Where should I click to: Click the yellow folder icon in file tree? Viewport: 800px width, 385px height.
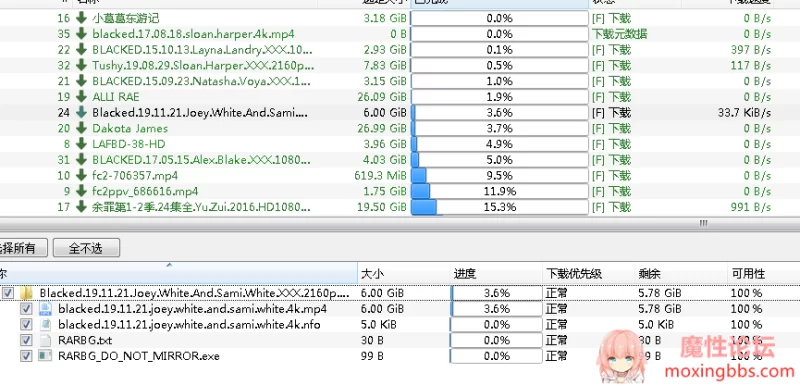click(x=27, y=293)
